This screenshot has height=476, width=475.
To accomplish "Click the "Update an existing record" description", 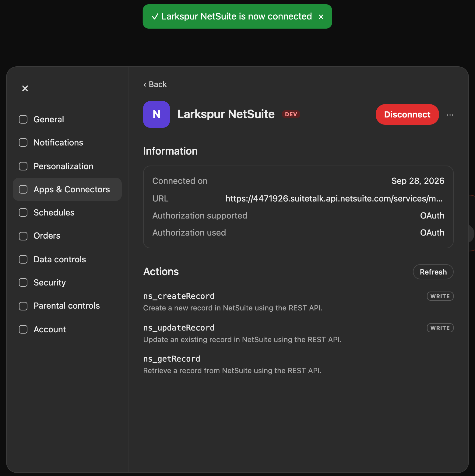I will click(242, 340).
